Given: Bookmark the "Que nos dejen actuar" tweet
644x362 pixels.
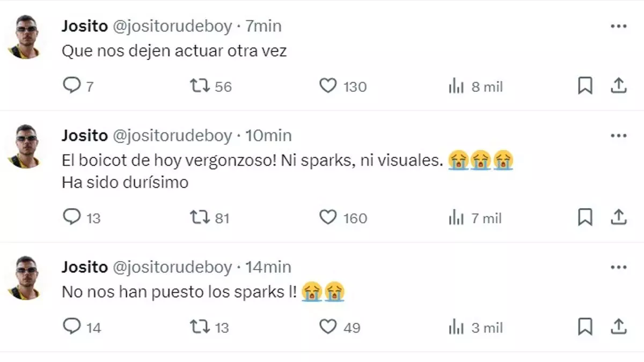Looking at the screenshot, I should click(585, 86).
